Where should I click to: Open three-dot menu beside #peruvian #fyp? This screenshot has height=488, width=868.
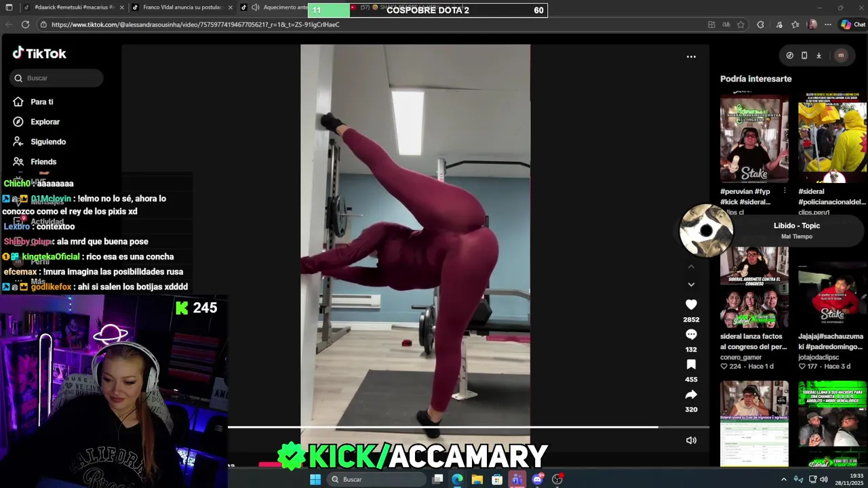(785, 191)
